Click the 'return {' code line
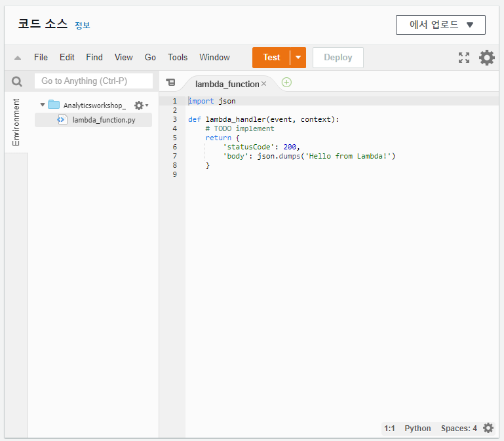 (x=222, y=138)
